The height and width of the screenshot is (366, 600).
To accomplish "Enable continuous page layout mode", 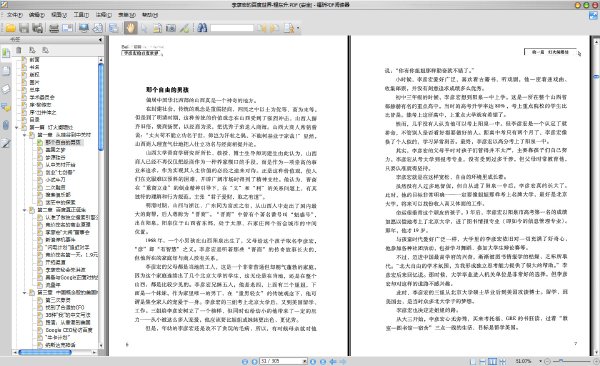I will [483, 361].
